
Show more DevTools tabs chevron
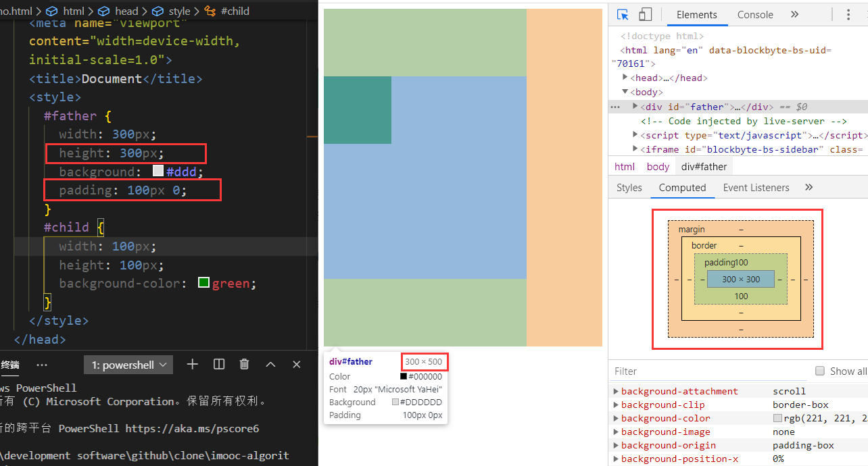pos(794,14)
